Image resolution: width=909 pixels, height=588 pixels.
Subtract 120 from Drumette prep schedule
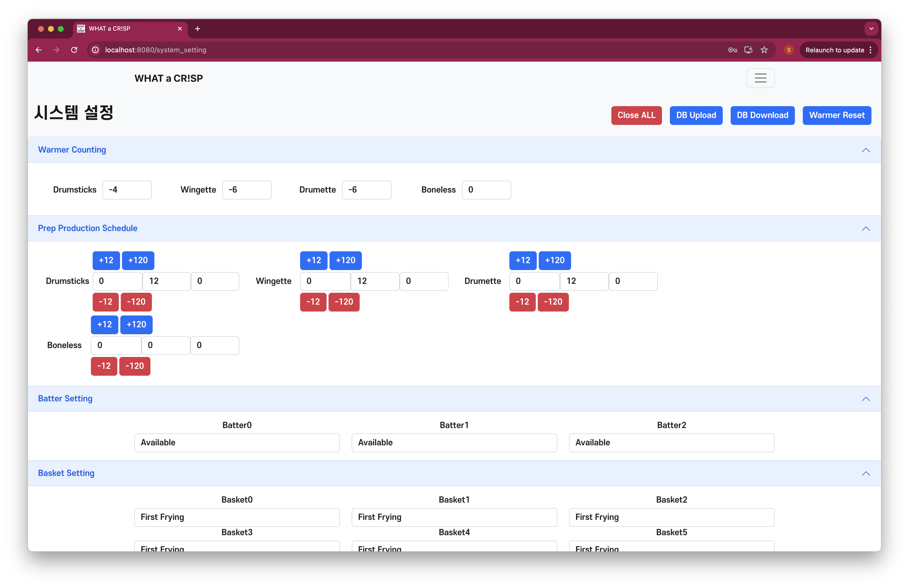(x=553, y=302)
